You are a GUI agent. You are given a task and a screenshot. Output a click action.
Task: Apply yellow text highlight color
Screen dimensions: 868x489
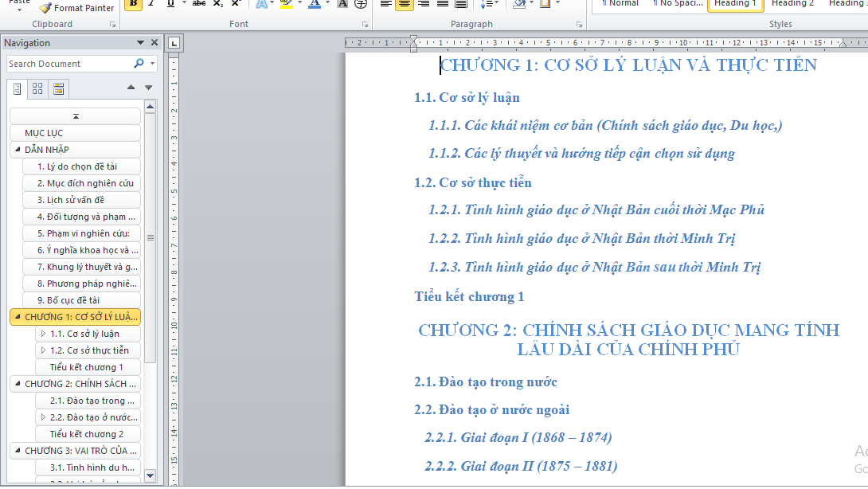tap(286, 3)
